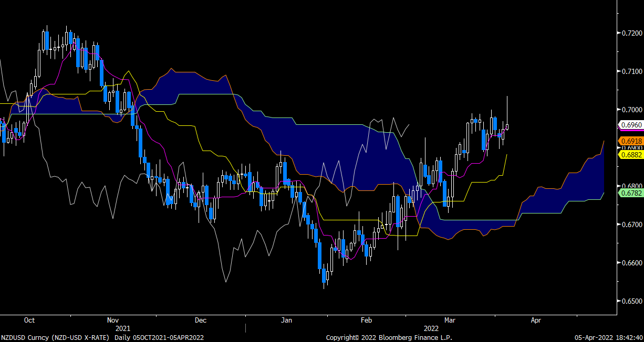The image size is (644, 342).
Task: Click the 0.6500 y-axis label
Action: click(x=631, y=301)
